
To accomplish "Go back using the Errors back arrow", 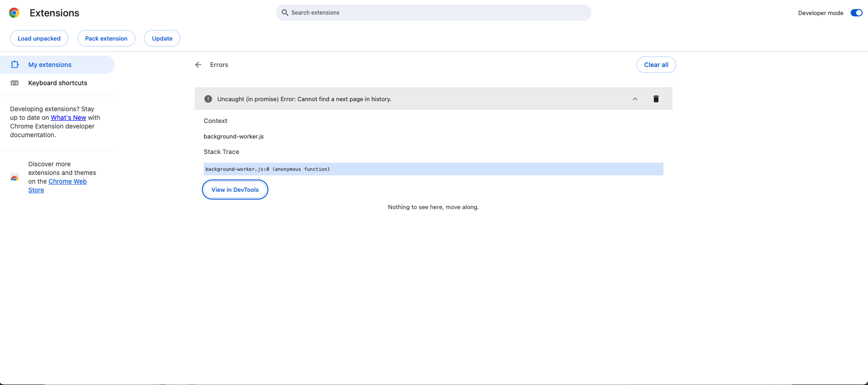I will (198, 65).
